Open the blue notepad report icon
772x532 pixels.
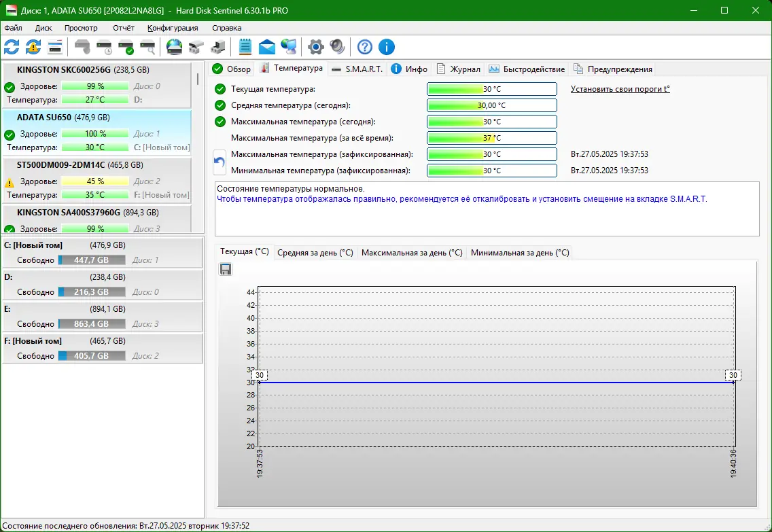click(245, 47)
